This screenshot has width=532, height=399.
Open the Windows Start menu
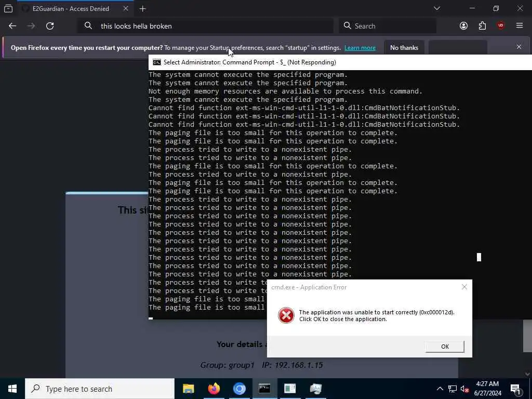pyautogui.click(x=12, y=389)
